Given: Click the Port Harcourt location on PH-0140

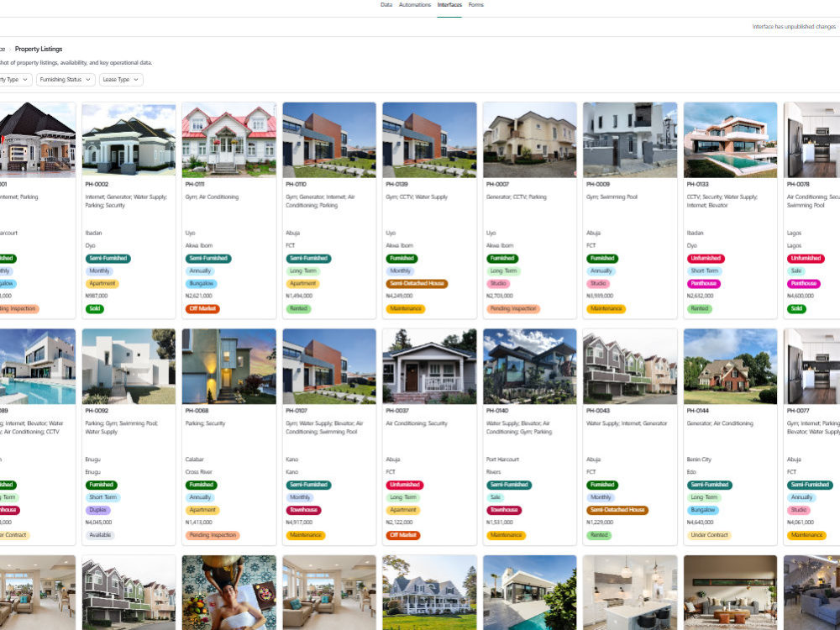Looking at the screenshot, I should pos(502,459).
